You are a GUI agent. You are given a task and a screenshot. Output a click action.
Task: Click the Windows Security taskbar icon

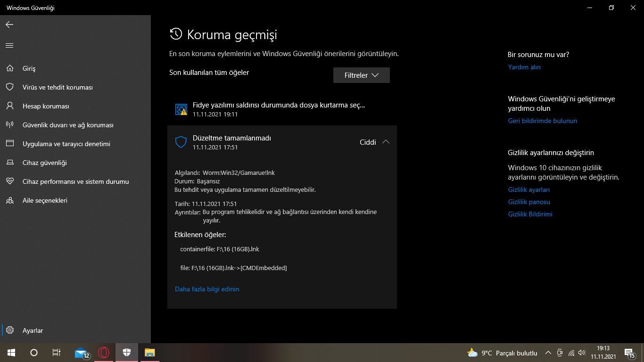[127, 353]
